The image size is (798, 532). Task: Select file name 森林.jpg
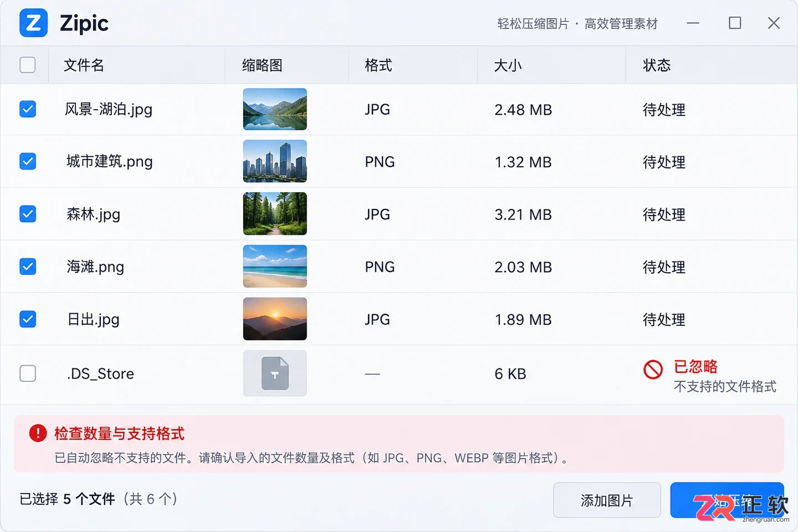[94, 214]
